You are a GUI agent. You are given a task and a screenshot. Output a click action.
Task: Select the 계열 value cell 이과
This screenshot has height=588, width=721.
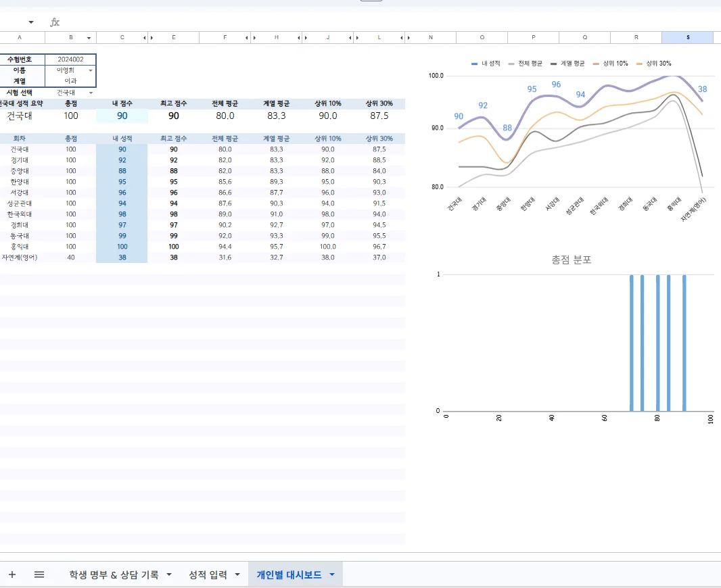70,81
